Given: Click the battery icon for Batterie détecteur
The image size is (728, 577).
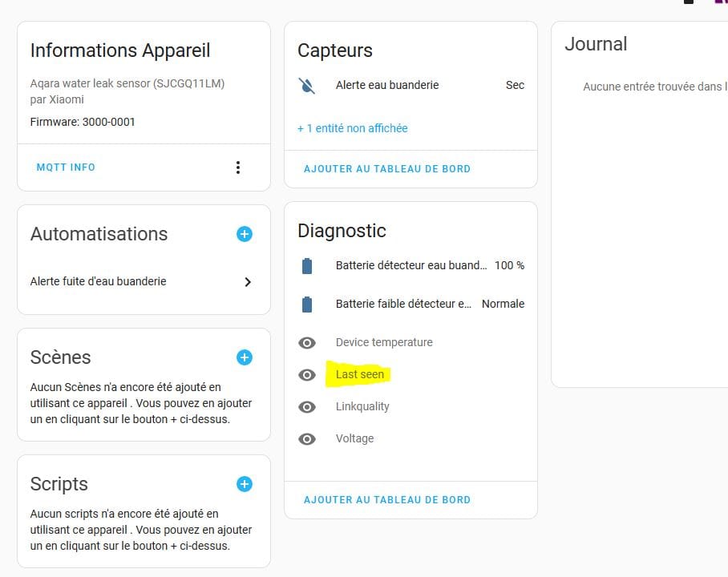Looking at the screenshot, I should 307,266.
